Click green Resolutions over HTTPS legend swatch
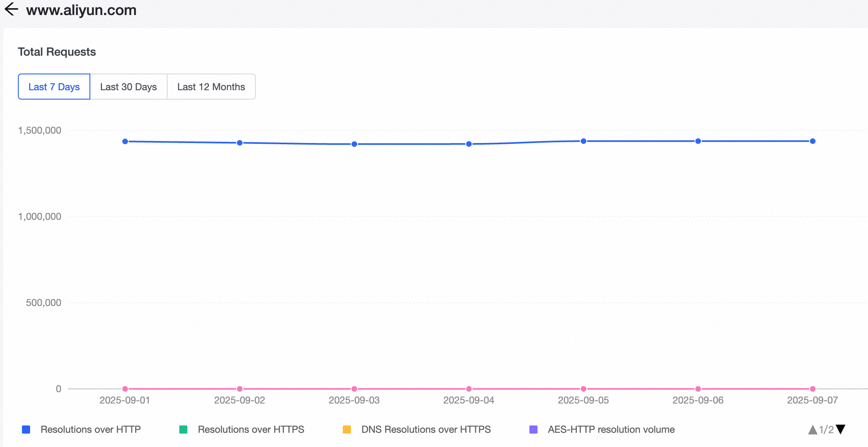The width and height of the screenshot is (868, 447). 183,430
